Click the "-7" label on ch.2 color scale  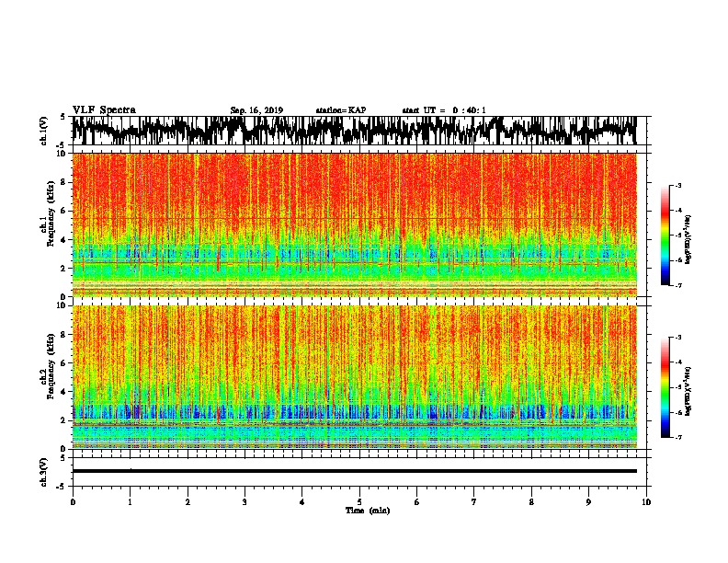point(677,438)
